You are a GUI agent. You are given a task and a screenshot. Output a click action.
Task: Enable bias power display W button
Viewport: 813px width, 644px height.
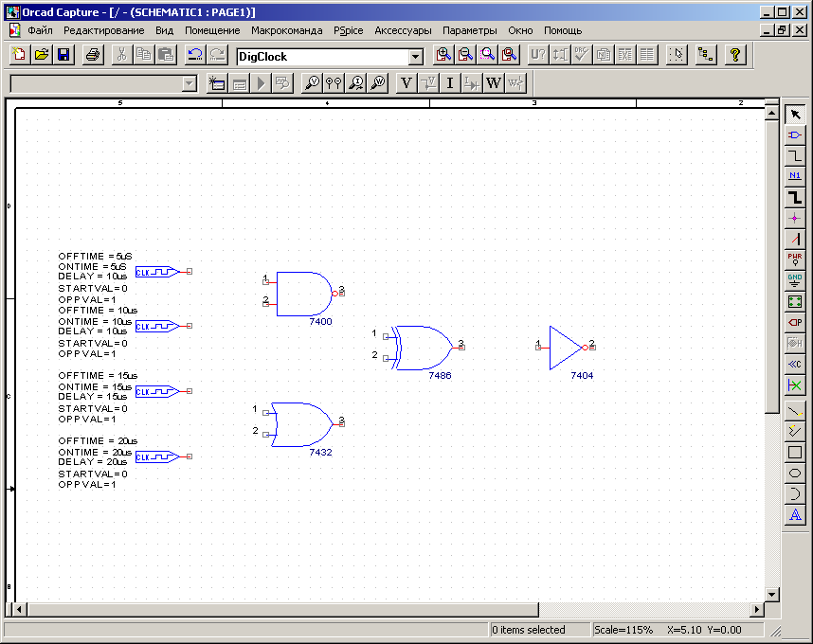coord(494,83)
